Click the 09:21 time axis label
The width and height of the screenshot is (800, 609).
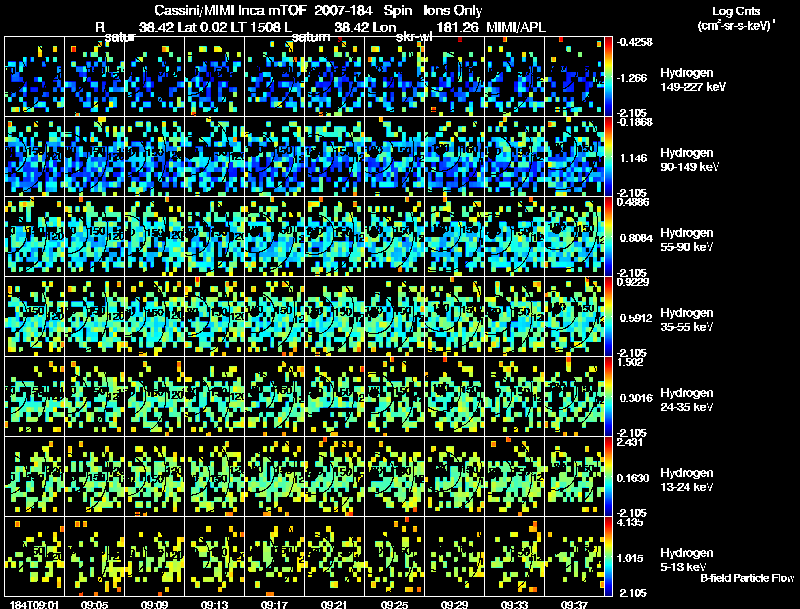coord(334,604)
